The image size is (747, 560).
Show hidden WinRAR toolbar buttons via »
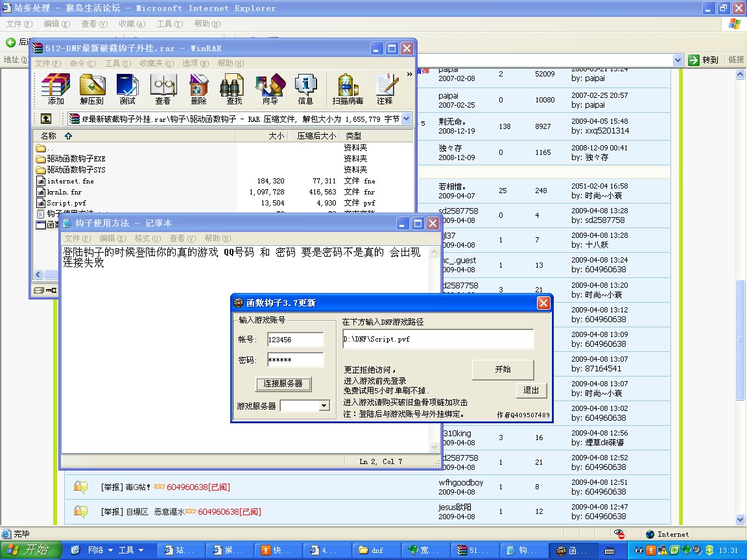[409, 75]
